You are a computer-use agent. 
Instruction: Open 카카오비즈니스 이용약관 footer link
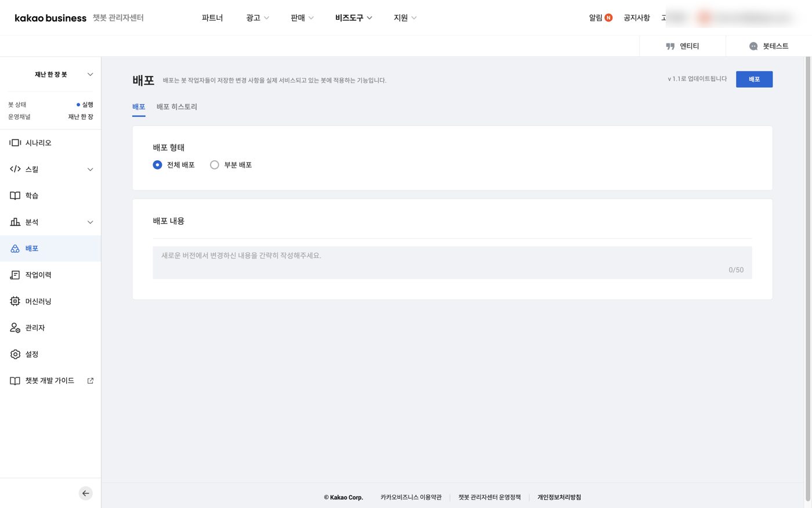(x=411, y=498)
